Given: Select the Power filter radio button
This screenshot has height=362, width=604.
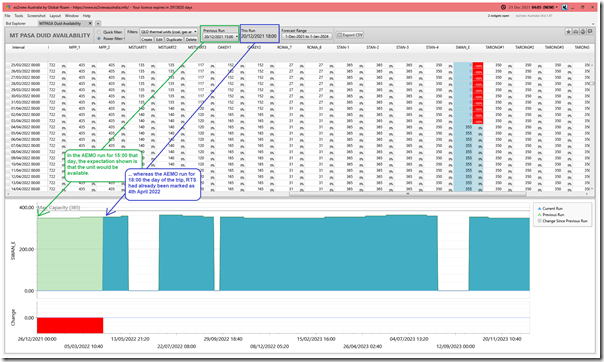Looking at the screenshot, I should click(x=99, y=39).
